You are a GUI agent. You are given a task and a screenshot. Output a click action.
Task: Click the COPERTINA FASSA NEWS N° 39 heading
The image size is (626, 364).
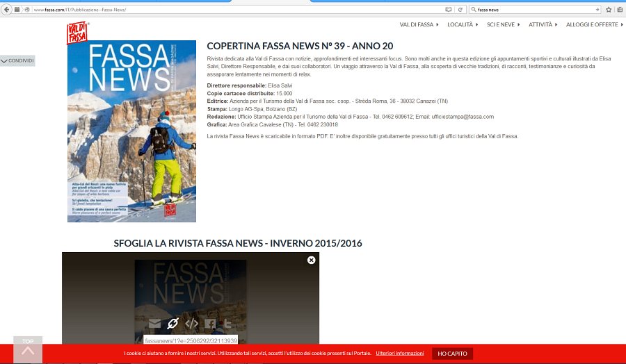click(x=300, y=47)
